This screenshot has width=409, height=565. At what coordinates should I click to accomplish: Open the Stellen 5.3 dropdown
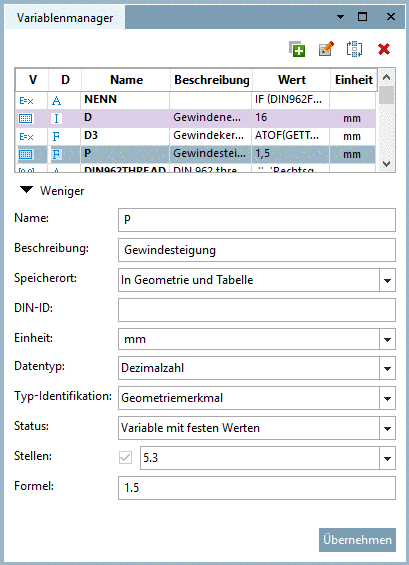[x=387, y=458]
